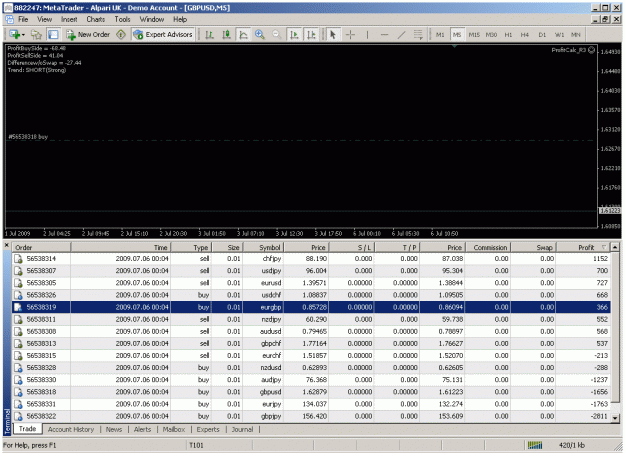This screenshot has height=453, width=625.
Task: Sort by the Commission column header
Action: pos(488,247)
